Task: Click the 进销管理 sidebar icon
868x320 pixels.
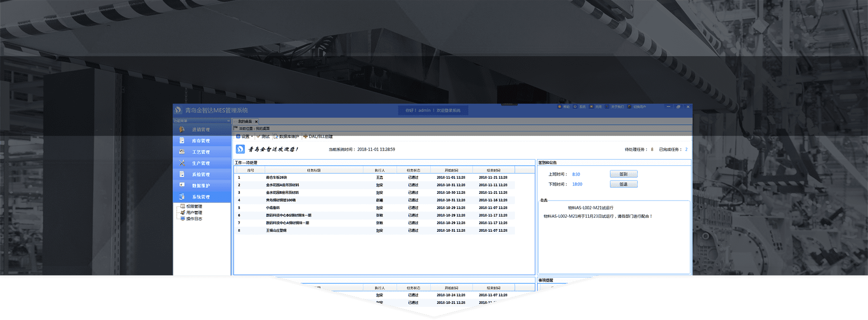Action: click(x=182, y=129)
